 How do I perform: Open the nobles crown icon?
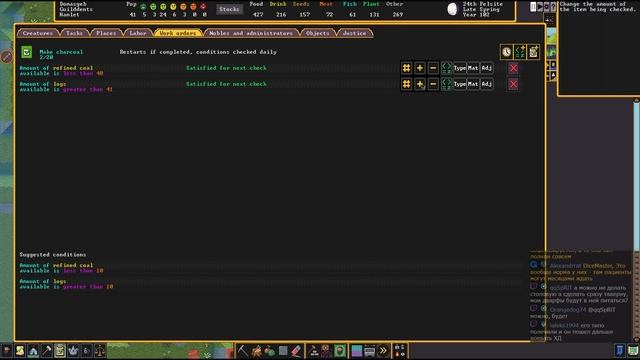pyautogui.click(x=73, y=351)
